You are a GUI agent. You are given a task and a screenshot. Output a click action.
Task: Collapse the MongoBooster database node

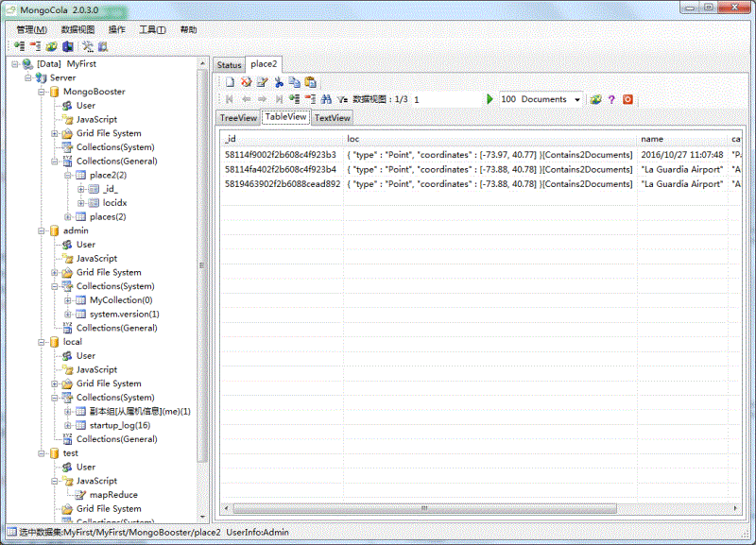click(x=42, y=92)
